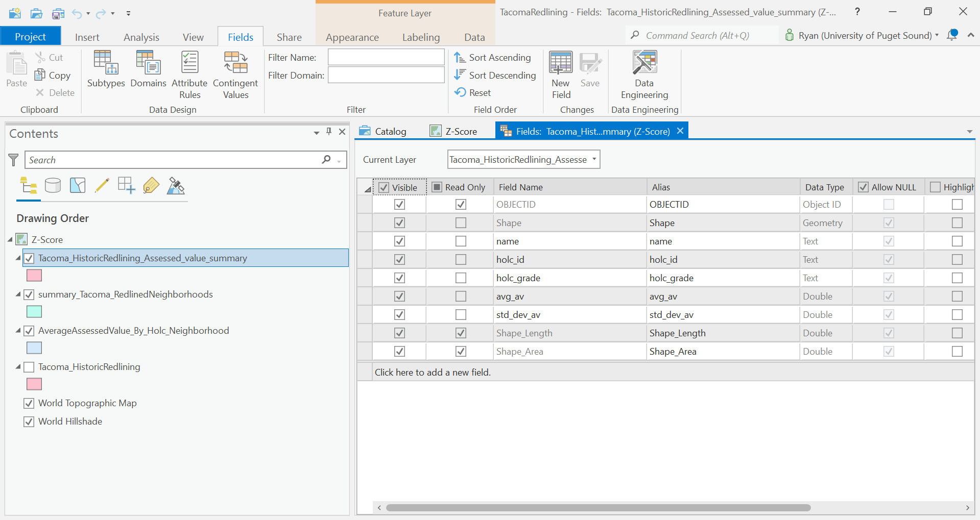Screen dimensions: 980x520
Task: Click the Paste clipboard button
Action: (16, 70)
